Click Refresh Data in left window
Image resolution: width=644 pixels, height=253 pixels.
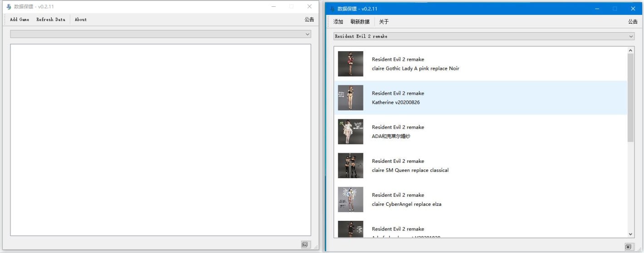[x=51, y=19]
